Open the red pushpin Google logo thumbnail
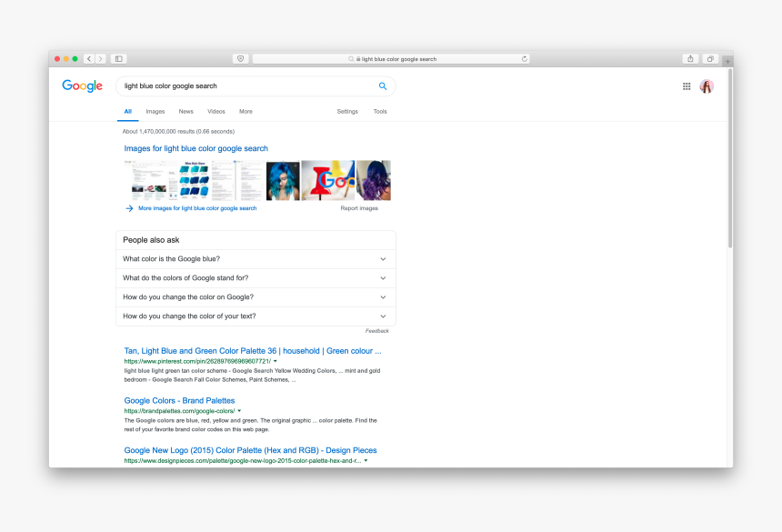 (x=327, y=180)
